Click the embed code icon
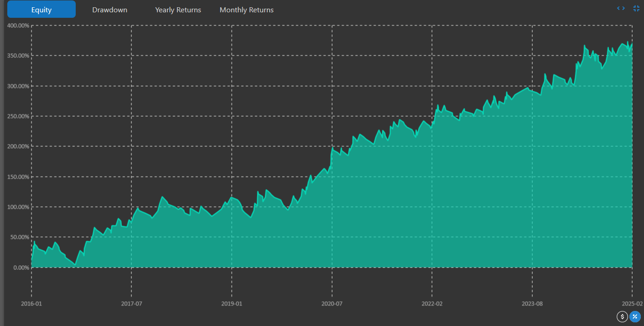Viewport: 644px width, 326px height. [x=621, y=8]
